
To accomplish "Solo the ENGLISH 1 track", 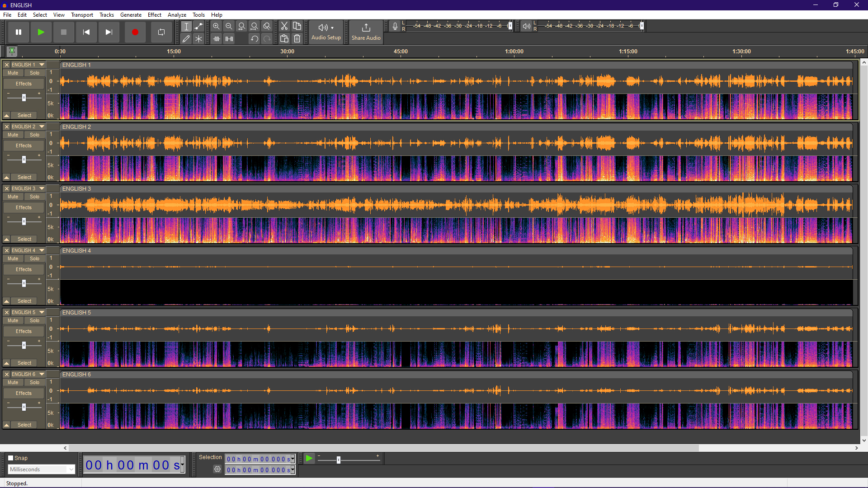I will coord(35,73).
